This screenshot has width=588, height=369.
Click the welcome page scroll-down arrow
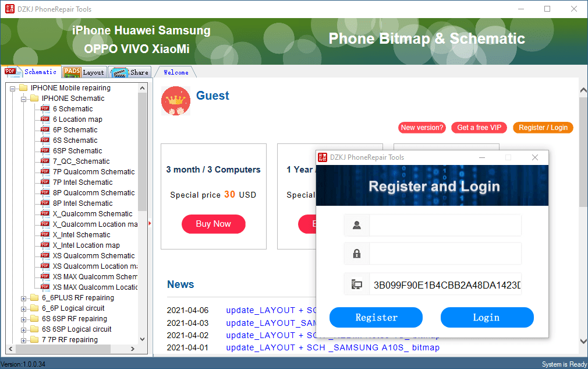(583, 341)
